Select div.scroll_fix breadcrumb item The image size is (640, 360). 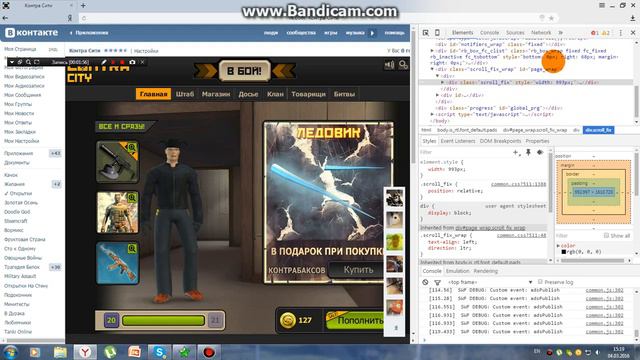(598, 130)
